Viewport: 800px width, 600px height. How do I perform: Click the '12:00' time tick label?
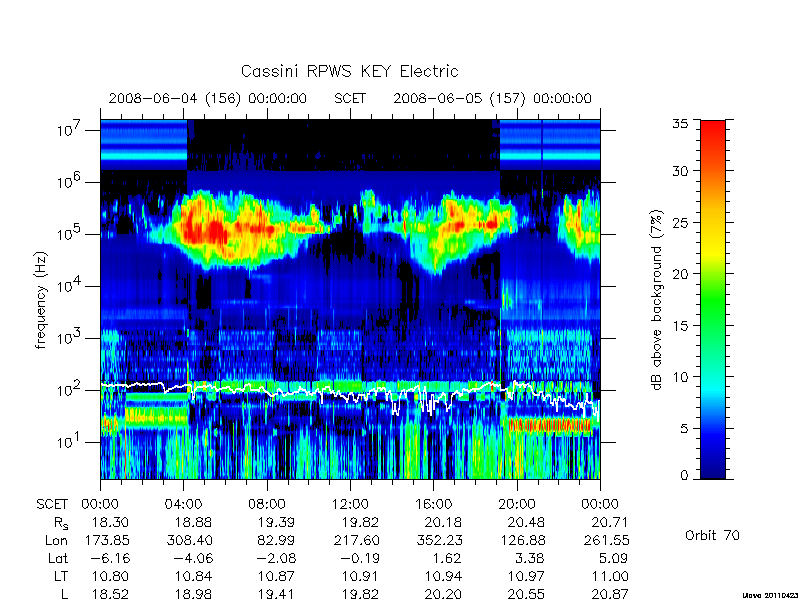click(x=350, y=505)
